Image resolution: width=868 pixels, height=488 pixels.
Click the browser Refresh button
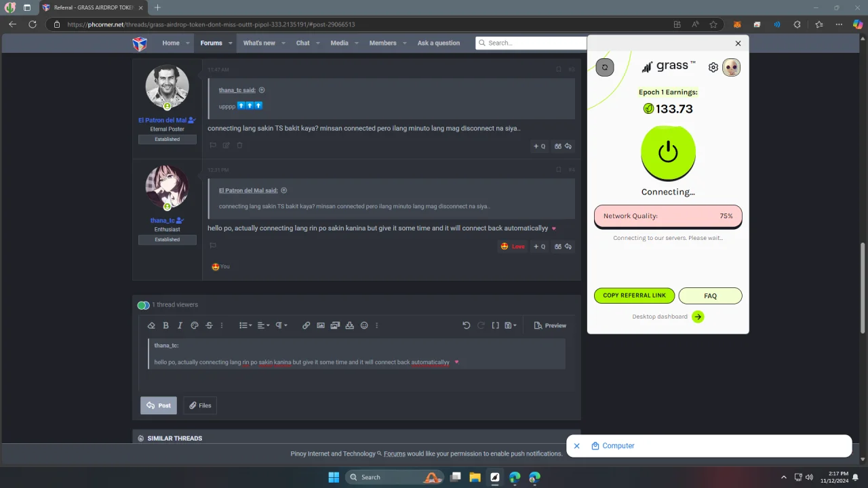pos(32,24)
